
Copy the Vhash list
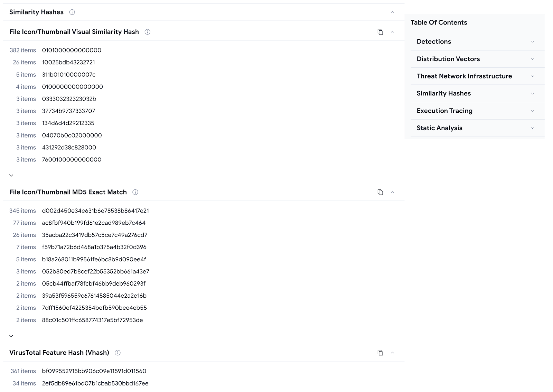(380, 353)
